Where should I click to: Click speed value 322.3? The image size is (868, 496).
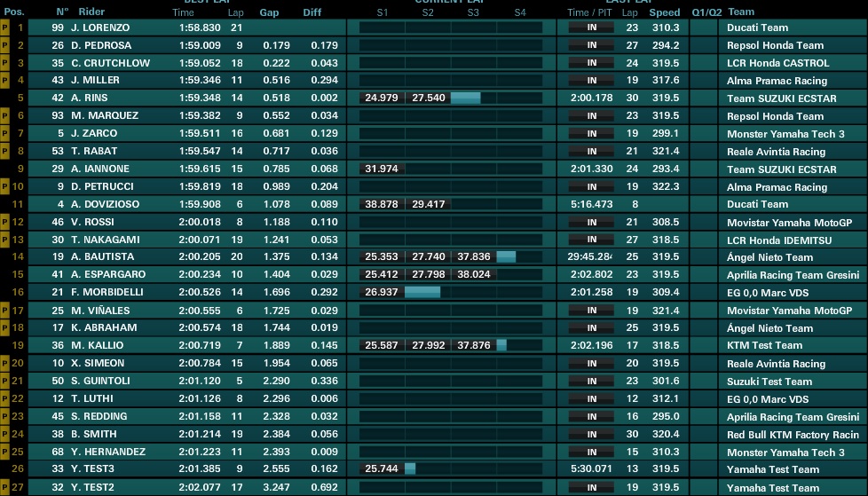point(666,186)
